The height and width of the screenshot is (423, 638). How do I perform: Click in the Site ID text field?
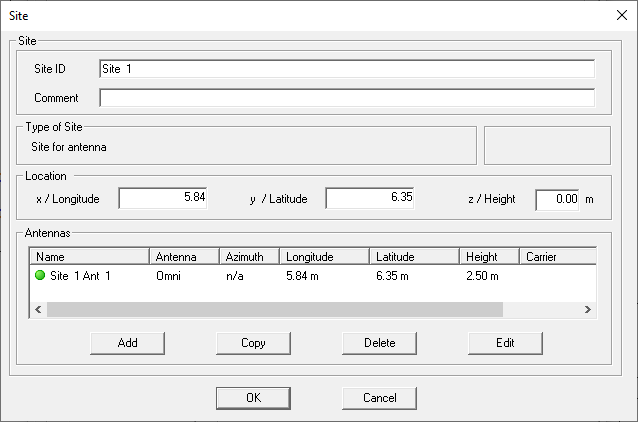[x=346, y=68]
